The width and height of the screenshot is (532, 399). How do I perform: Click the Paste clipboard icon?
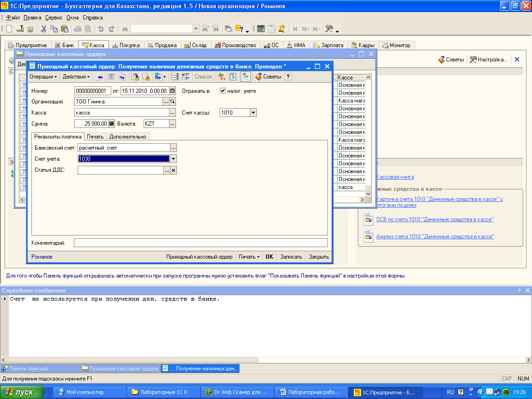click(65, 29)
